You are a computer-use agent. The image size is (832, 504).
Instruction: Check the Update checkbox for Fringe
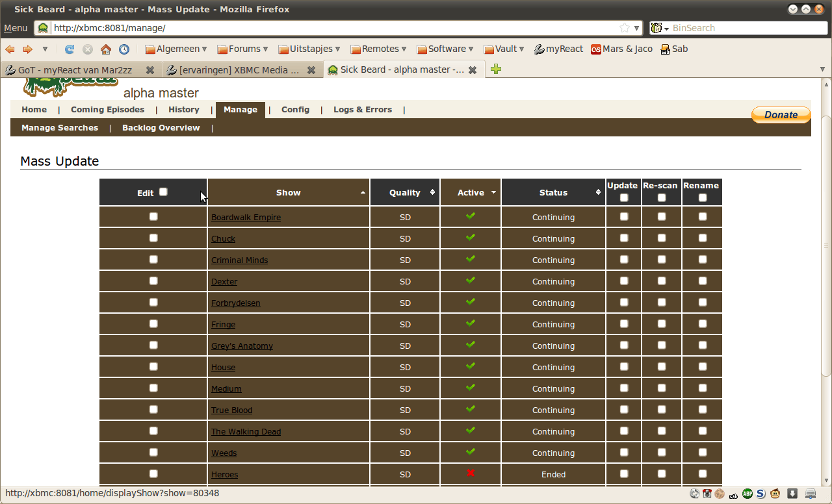click(624, 323)
